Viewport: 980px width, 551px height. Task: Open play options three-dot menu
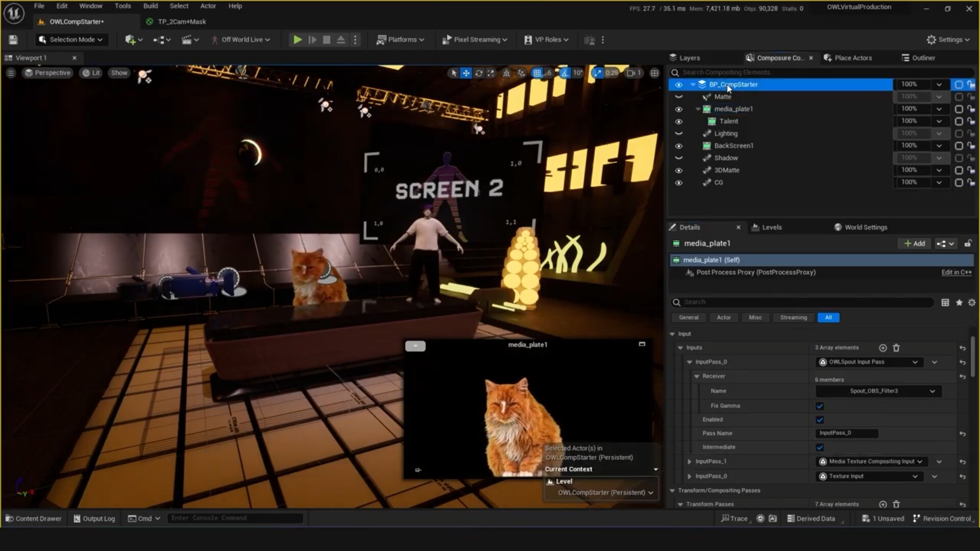pyautogui.click(x=356, y=40)
